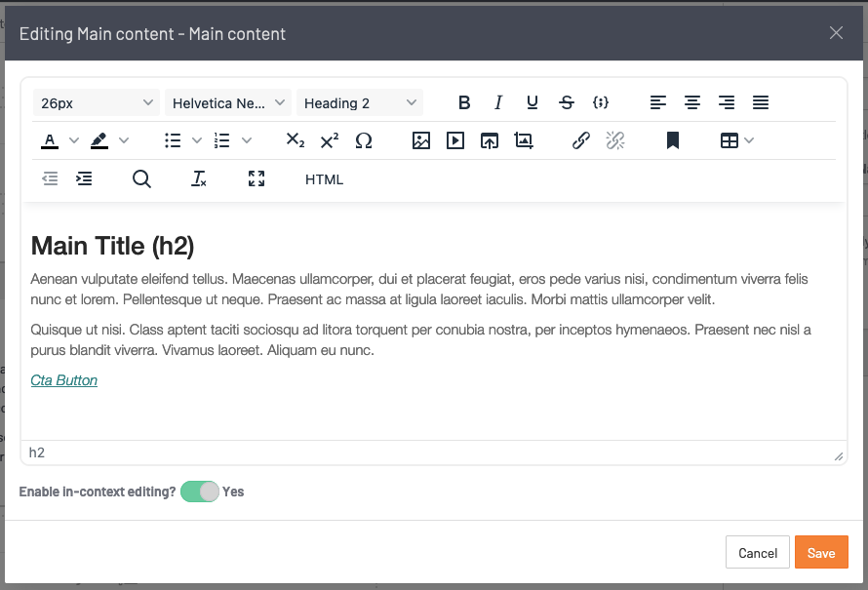This screenshot has width=868, height=590.
Task: Insert anchor bookmark
Action: point(673,140)
